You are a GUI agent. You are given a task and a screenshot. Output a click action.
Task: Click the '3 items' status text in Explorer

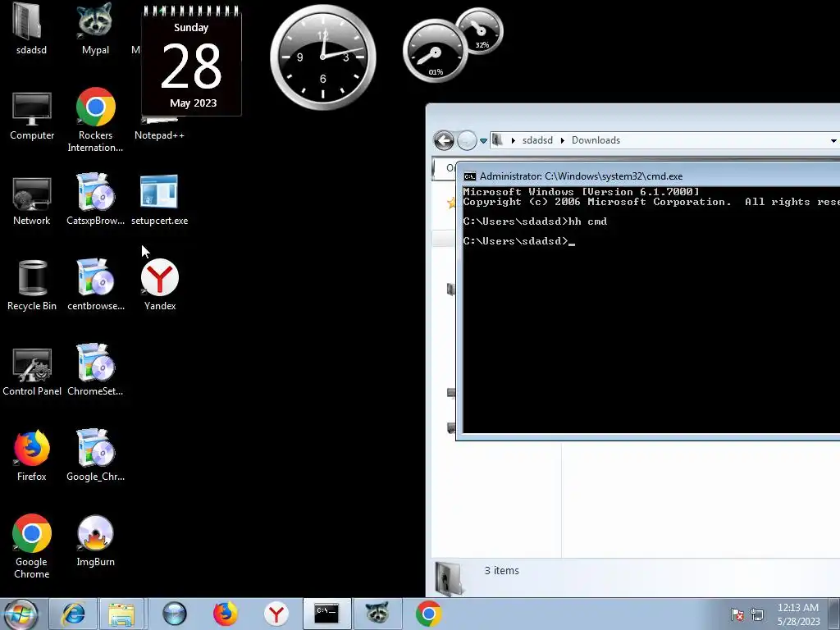501,571
